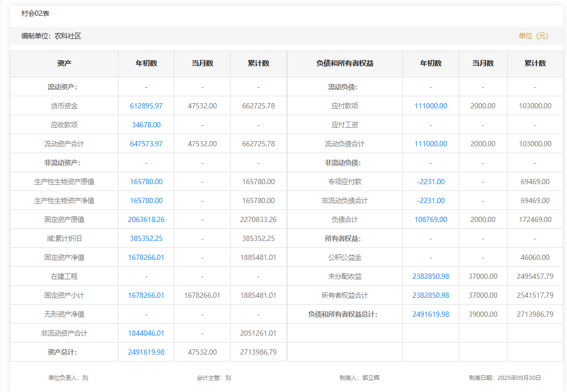Viewport: 567px width, 392px height.
Task: Open 年初数 link in 应付款项 row
Action: click(430, 106)
